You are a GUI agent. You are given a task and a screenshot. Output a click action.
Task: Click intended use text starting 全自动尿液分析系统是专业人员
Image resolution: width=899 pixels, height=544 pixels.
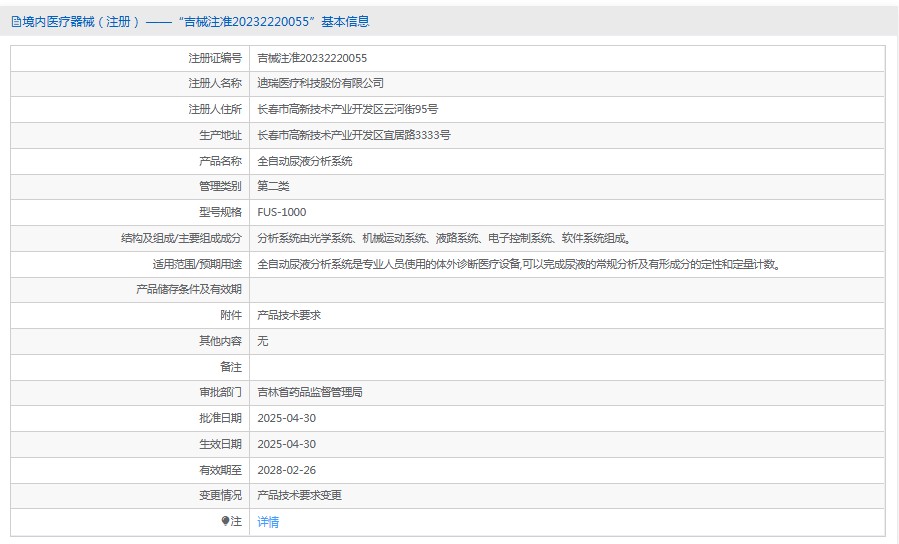click(519, 264)
